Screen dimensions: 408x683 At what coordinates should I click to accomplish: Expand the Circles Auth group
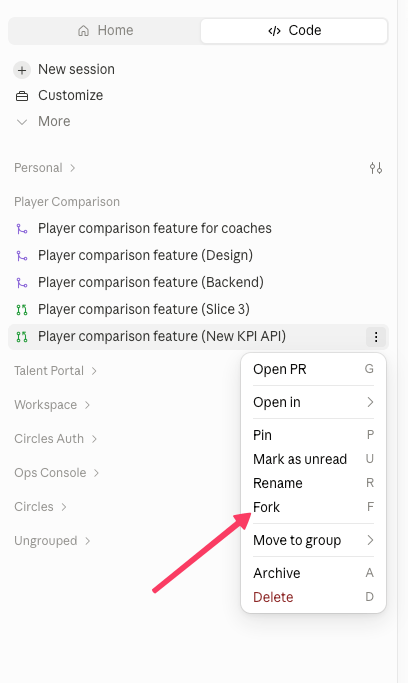tap(56, 439)
